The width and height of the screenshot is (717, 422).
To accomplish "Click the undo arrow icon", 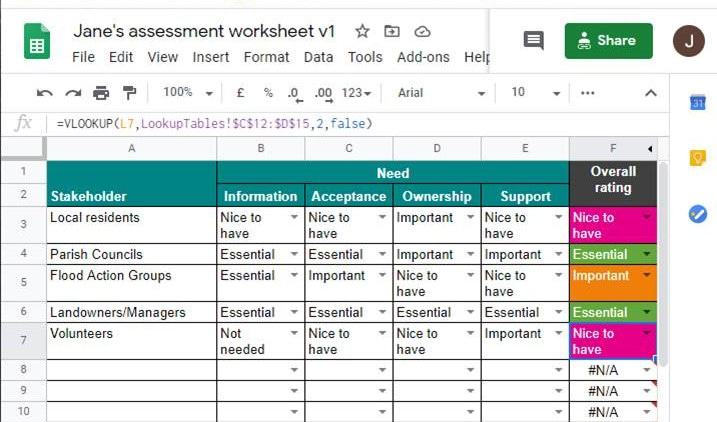I will (x=44, y=93).
